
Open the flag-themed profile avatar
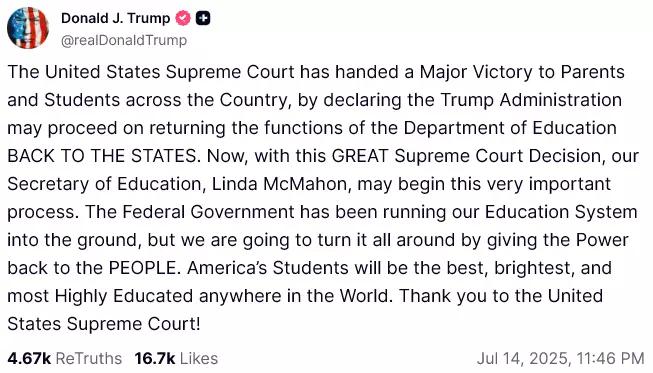point(28,28)
